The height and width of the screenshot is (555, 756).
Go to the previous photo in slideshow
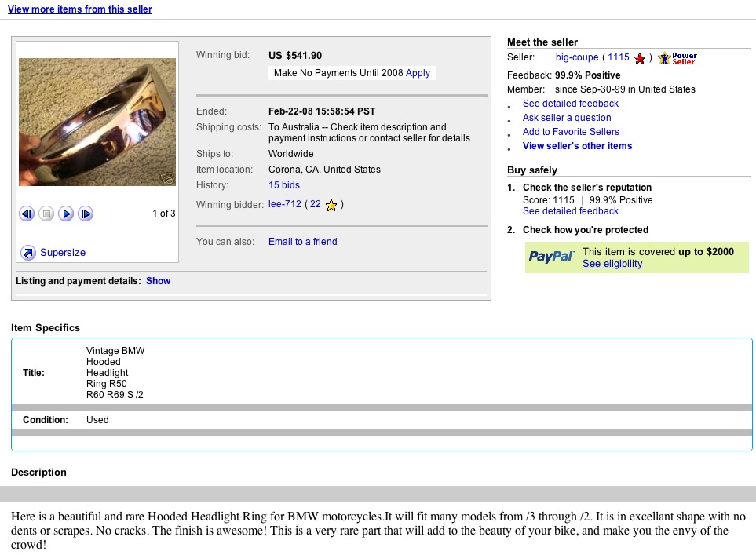[x=27, y=214]
